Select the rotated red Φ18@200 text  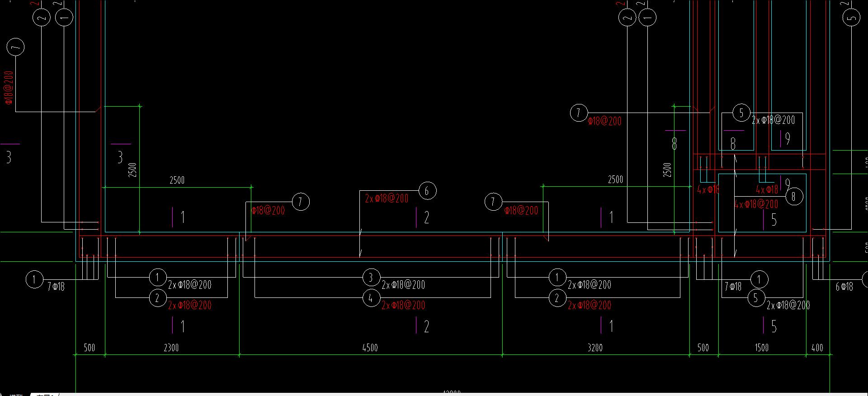click(x=8, y=88)
